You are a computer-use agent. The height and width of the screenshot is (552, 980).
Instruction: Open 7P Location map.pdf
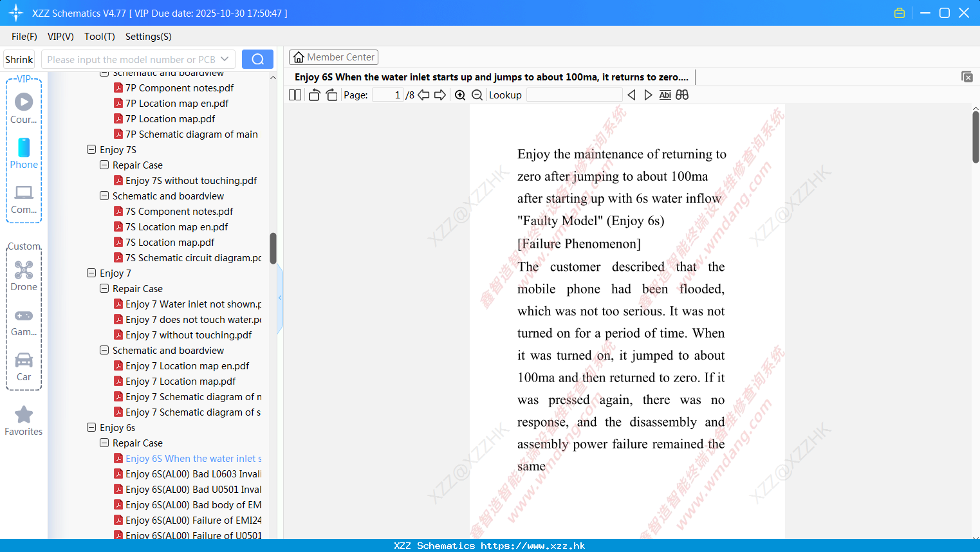click(171, 118)
